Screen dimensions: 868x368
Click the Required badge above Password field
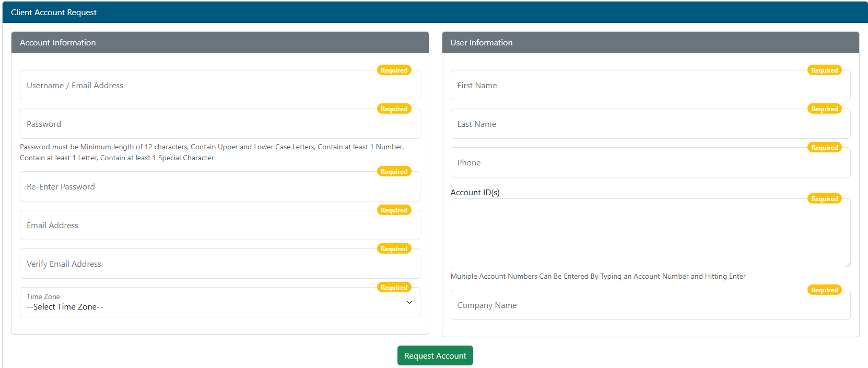[394, 109]
